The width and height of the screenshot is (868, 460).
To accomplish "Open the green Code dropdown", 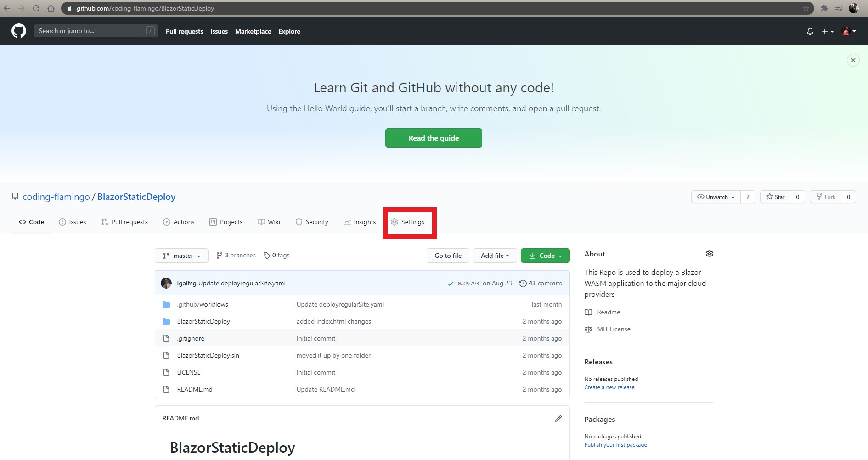I will click(545, 256).
